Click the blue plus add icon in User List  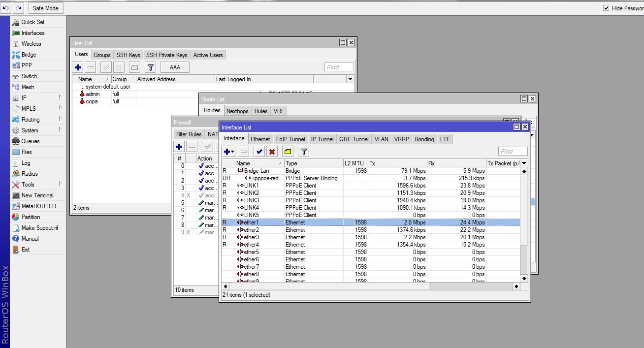(x=78, y=67)
